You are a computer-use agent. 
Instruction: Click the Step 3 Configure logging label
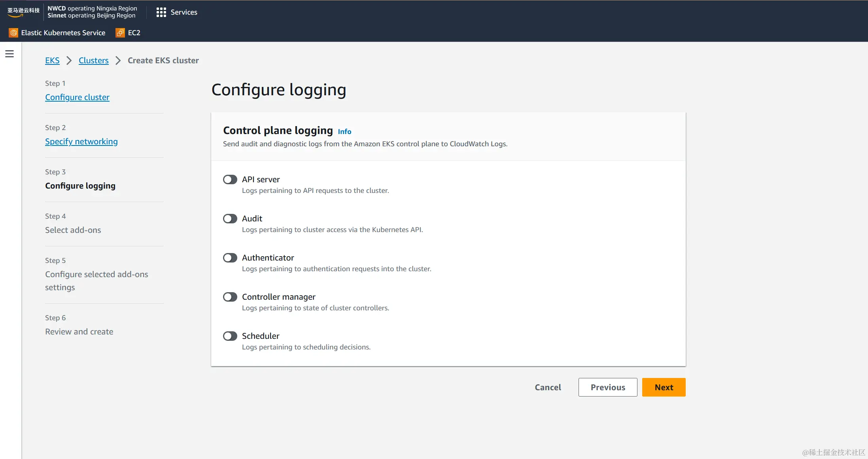click(80, 186)
